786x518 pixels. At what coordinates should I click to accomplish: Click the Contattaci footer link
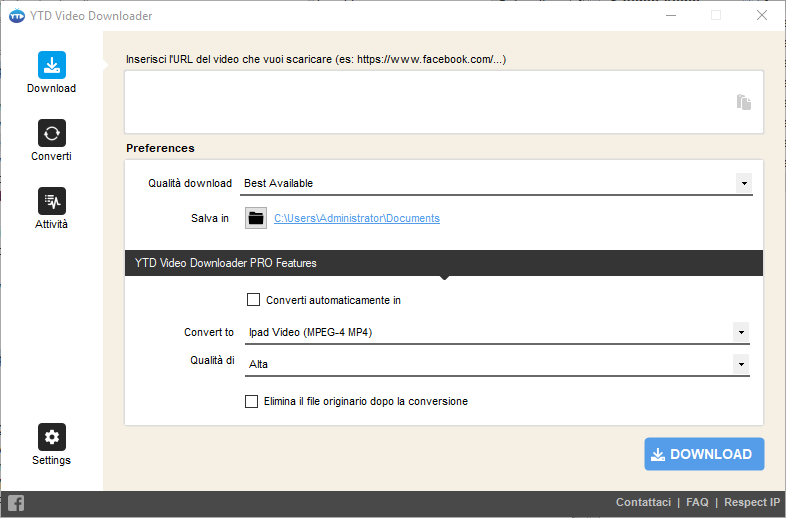tap(643, 502)
